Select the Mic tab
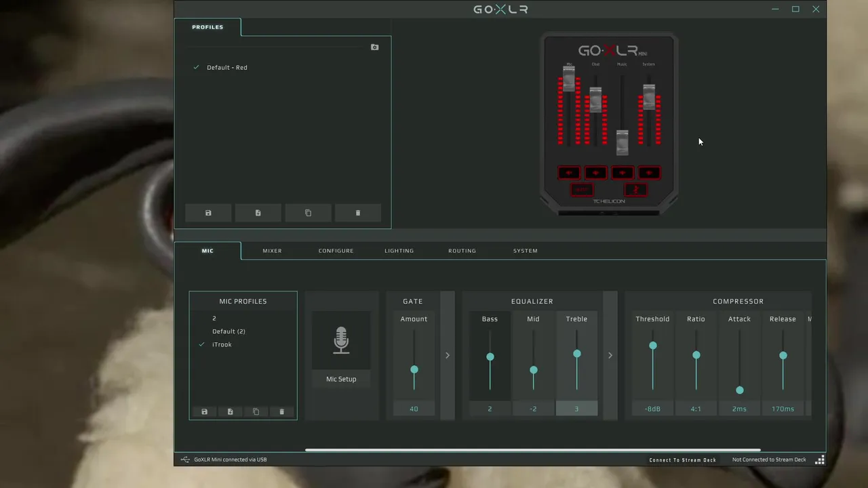The width and height of the screenshot is (868, 488). [208, 251]
